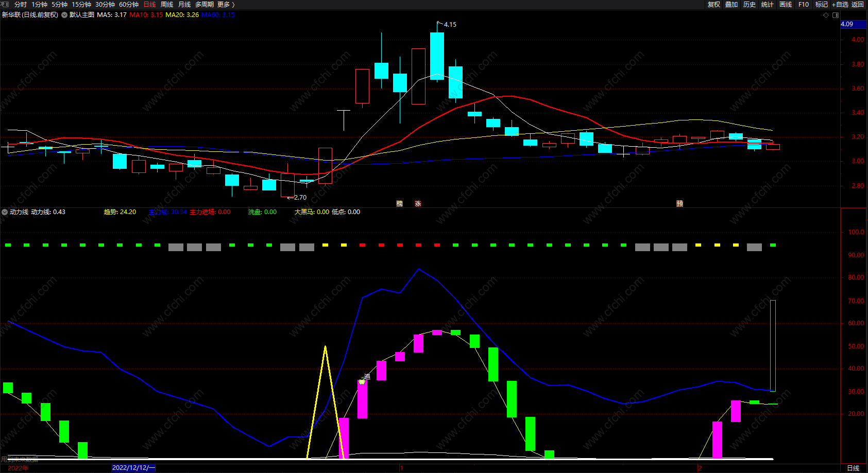This screenshot has width=868, height=473.
Task: Toggle the side panel icon beside the diamond
Action: (835, 15)
